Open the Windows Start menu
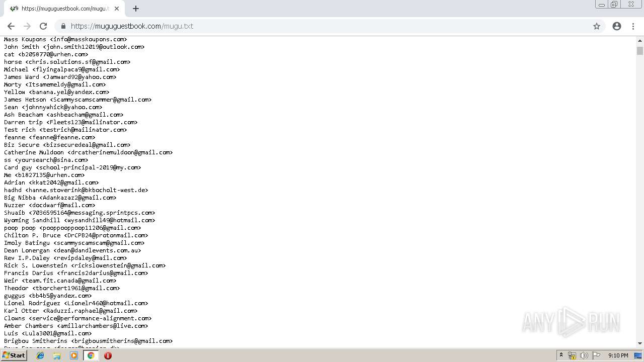 click(14, 355)
